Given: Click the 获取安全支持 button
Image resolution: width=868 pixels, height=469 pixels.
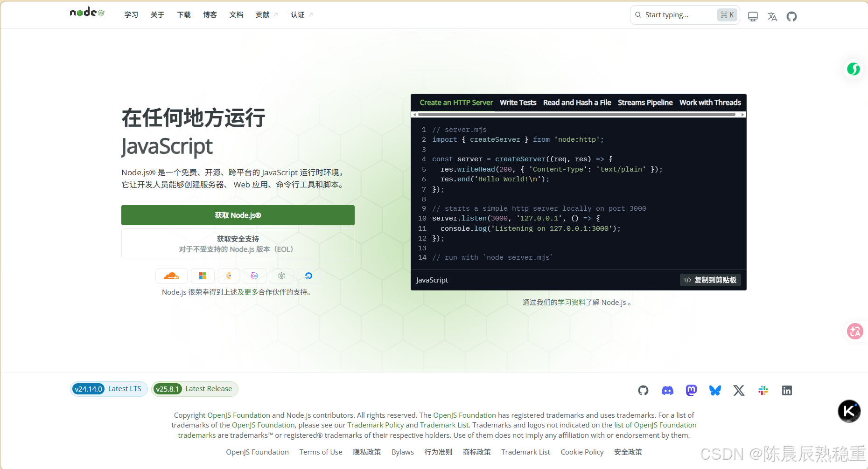Looking at the screenshot, I should point(238,244).
